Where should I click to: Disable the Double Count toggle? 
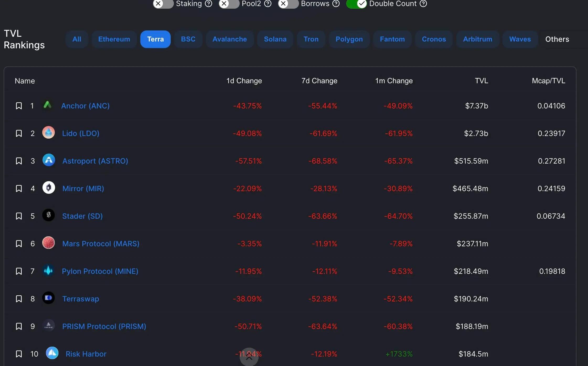[356, 4]
